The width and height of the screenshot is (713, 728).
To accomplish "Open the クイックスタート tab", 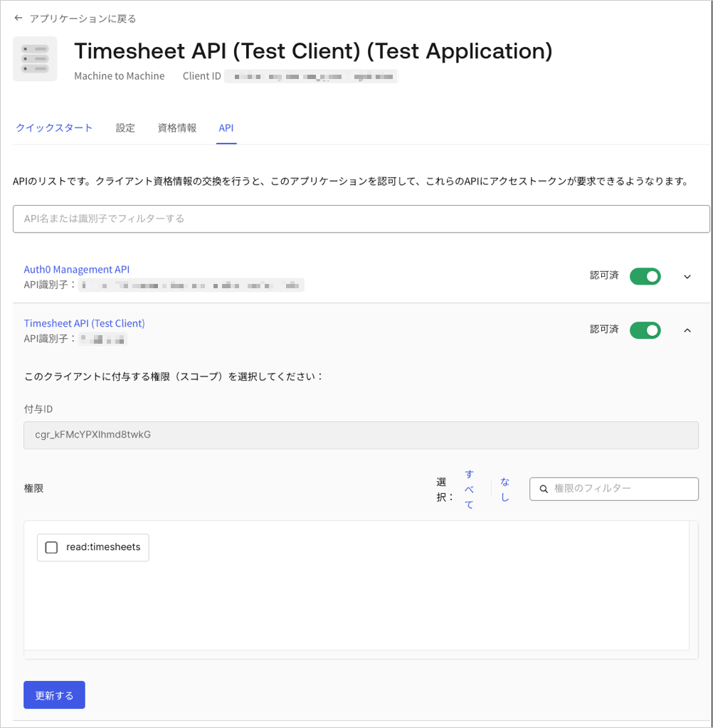I will (x=54, y=127).
